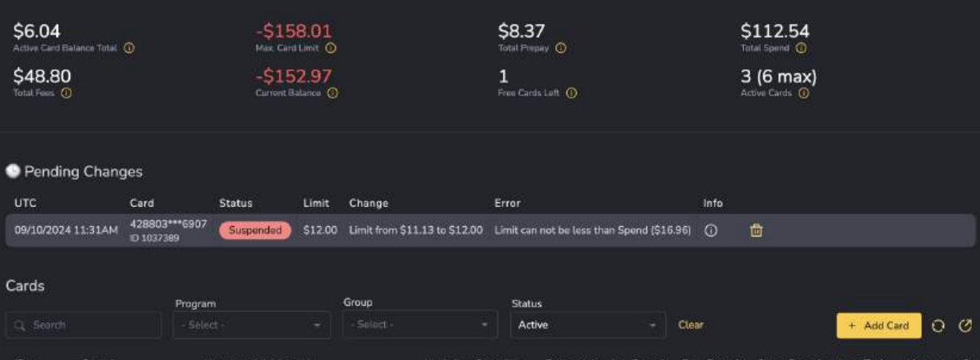Click the export icon beside refresh
Image resolution: width=980 pixels, height=360 pixels.
click(x=966, y=326)
